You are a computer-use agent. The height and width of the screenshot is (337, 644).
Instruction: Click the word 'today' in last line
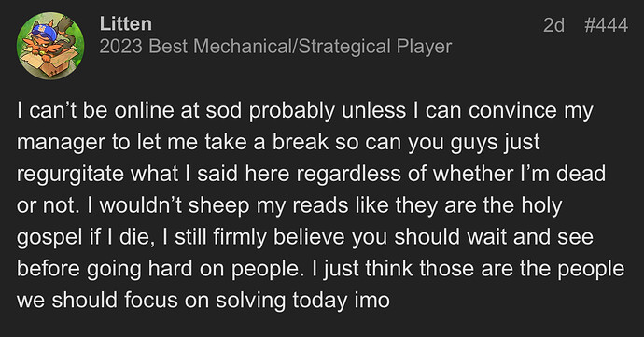[319, 301]
